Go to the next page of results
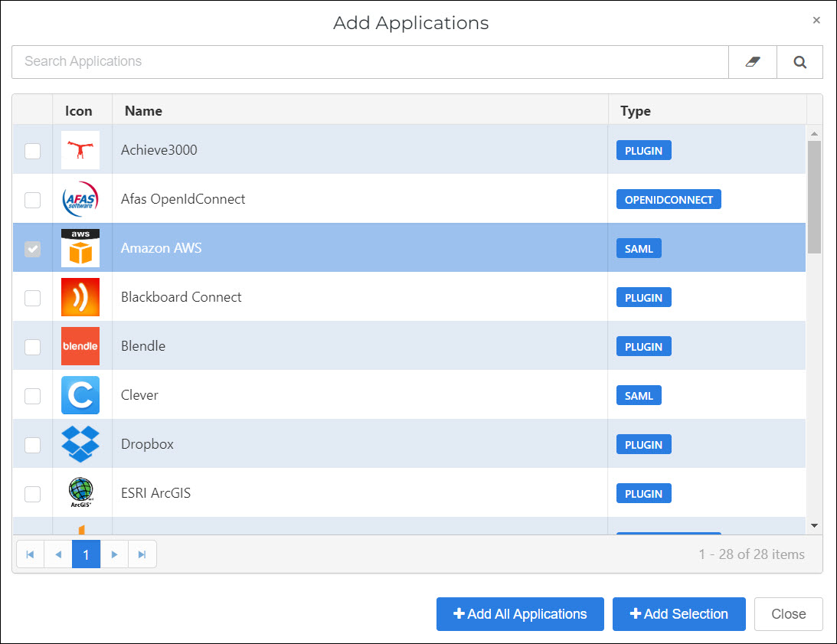837x644 pixels. (x=114, y=554)
